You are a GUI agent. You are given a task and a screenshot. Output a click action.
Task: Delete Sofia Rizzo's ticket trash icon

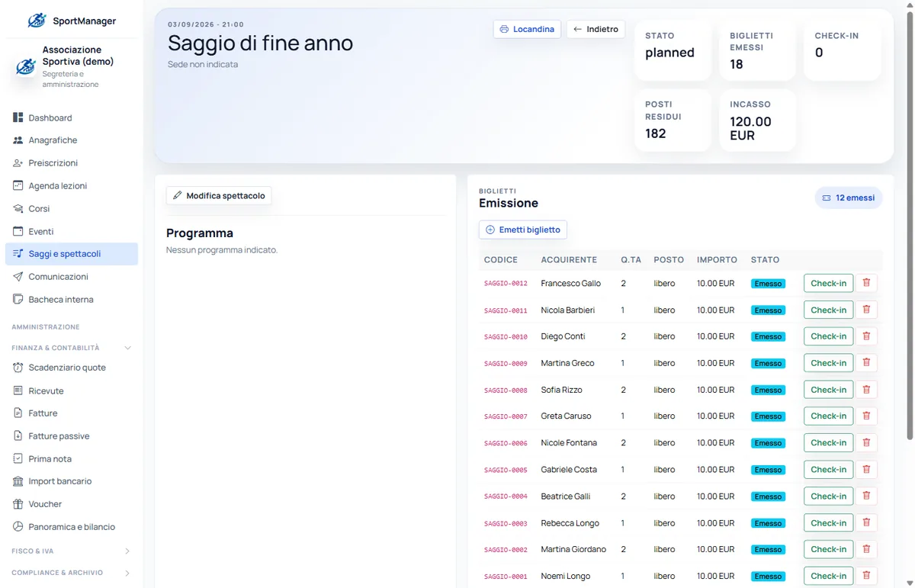tap(866, 390)
